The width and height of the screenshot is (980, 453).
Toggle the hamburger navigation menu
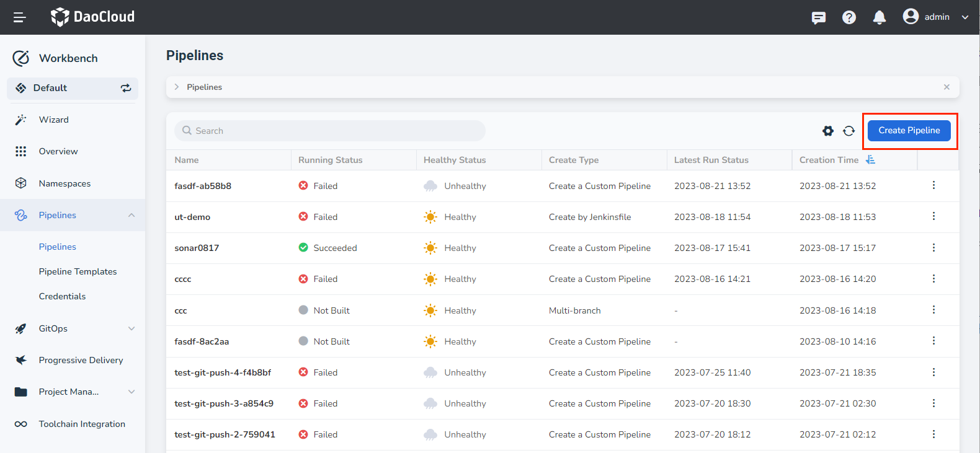(x=20, y=17)
